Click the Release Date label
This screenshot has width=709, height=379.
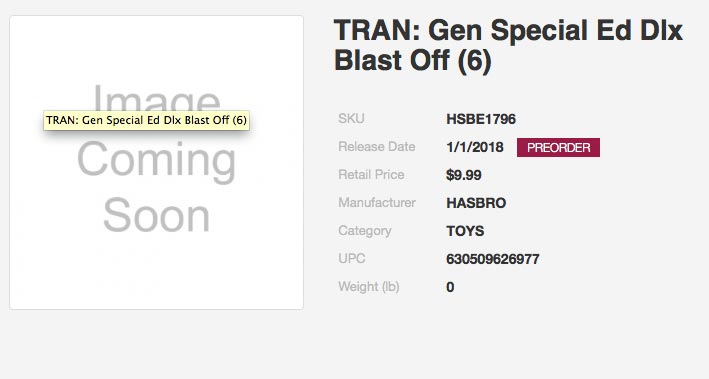point(377,147)
